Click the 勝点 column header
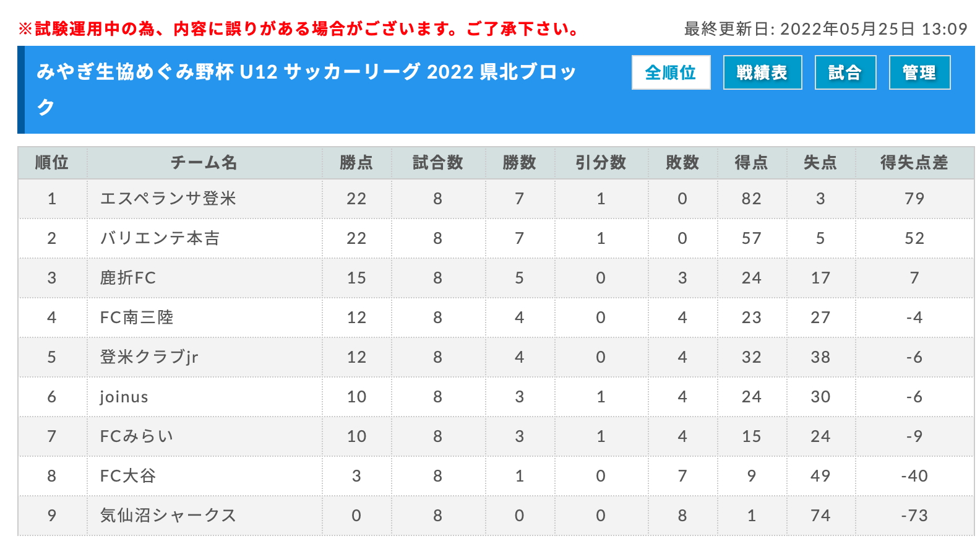This screenshot has width=980, height=541. (356, 163)
